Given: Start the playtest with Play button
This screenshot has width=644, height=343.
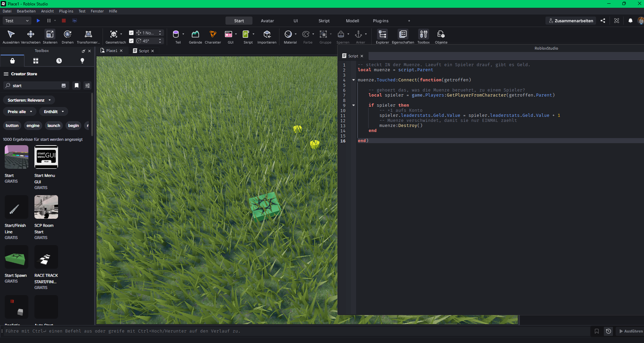Looking at the screenshot, I should coord(38,21).
